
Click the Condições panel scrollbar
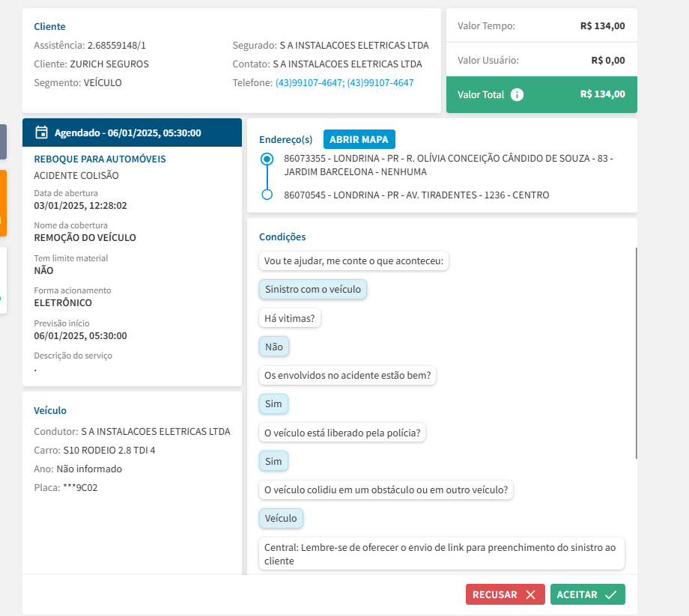pyautogui.click(x=636, y=352)
